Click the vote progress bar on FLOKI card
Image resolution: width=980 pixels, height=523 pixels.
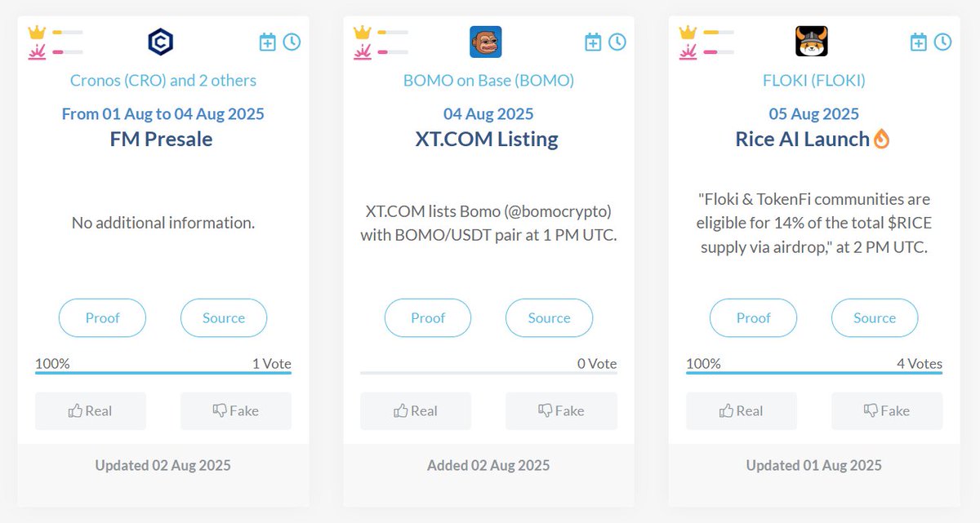pyautogui.click(x=814, y=373)
